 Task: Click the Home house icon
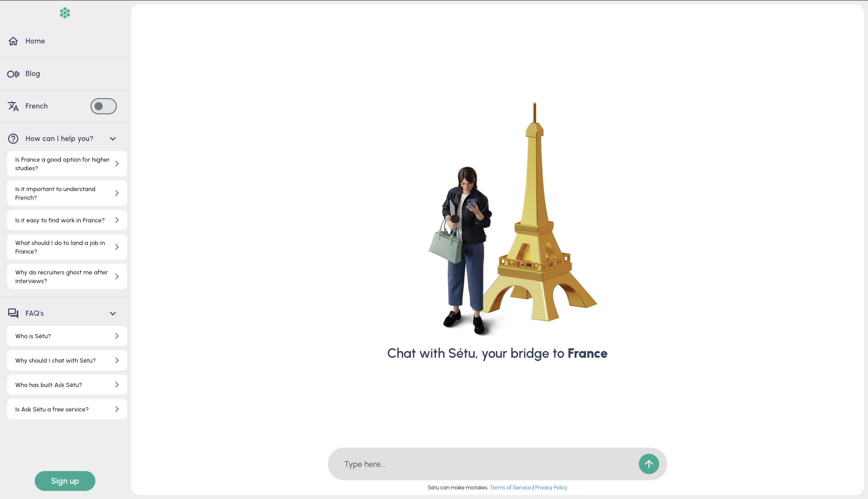[x=13, y=41]
